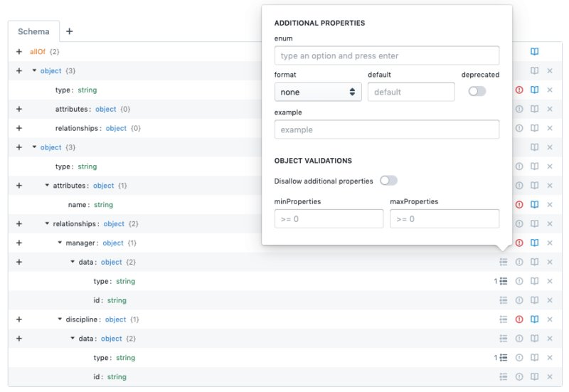569x392 pixels.
Task: Remove the attributes object {0} property
Action: [550, 109]
